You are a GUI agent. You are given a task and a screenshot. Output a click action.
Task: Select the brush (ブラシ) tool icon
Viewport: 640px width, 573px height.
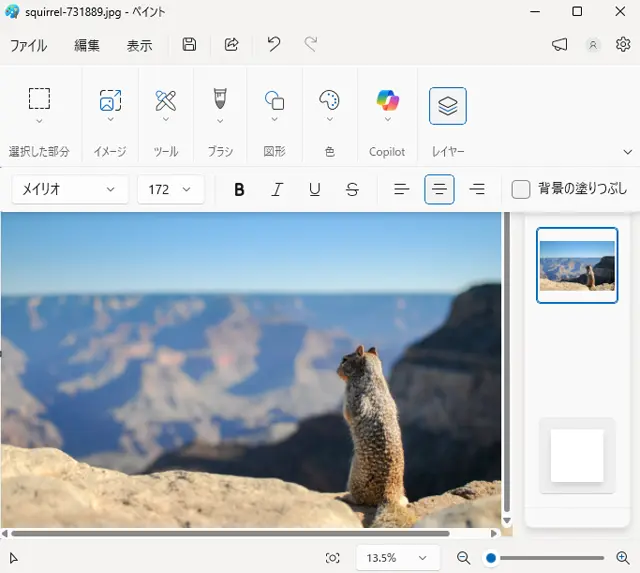tap(220, 100)
